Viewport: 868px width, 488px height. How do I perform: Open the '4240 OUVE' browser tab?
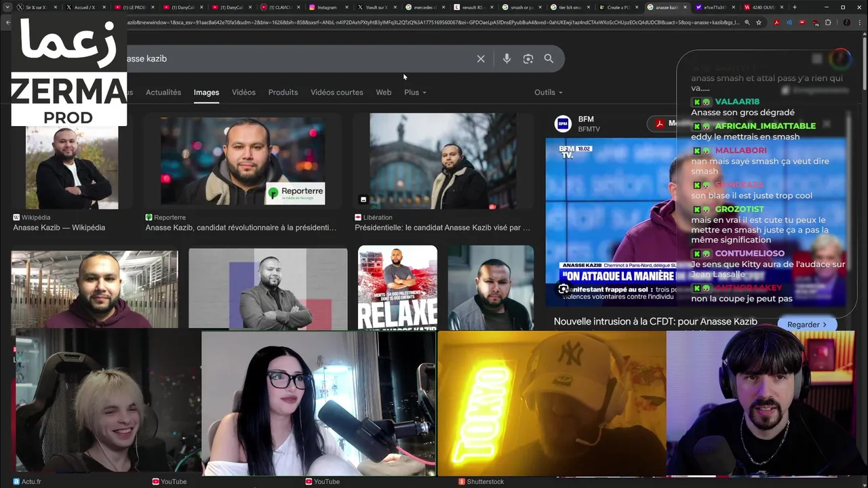click(763, 7)
